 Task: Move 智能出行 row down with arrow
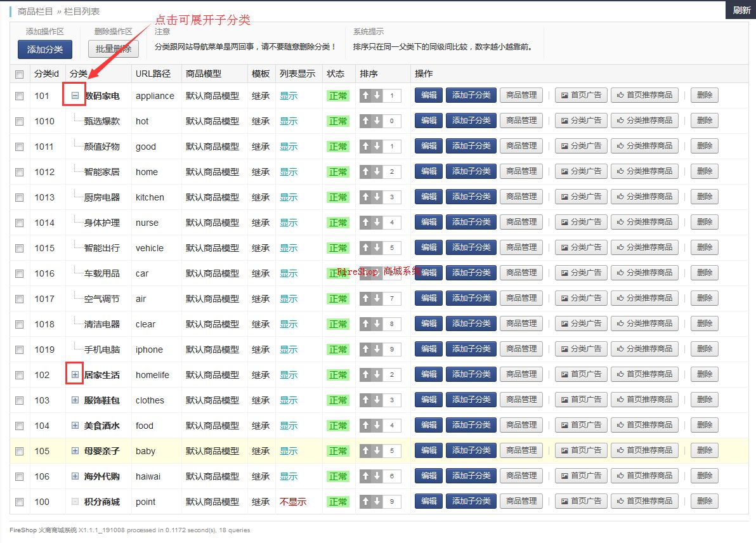coord(377,248)
